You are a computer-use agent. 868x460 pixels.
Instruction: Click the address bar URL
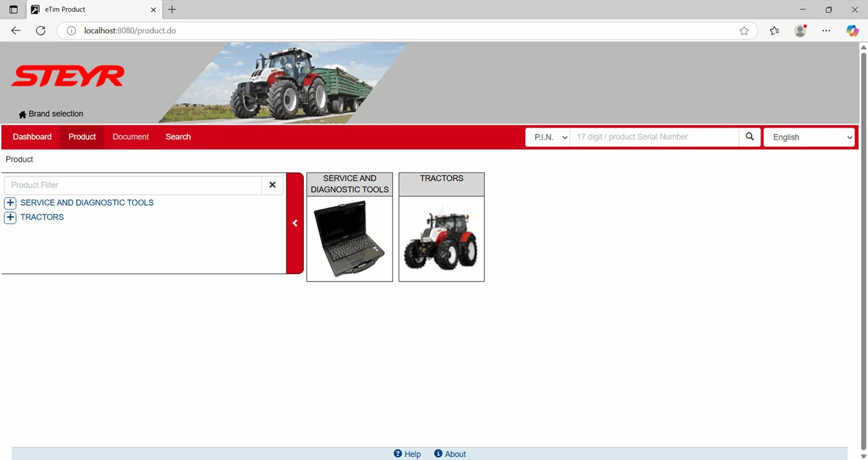tap(130, 31)
